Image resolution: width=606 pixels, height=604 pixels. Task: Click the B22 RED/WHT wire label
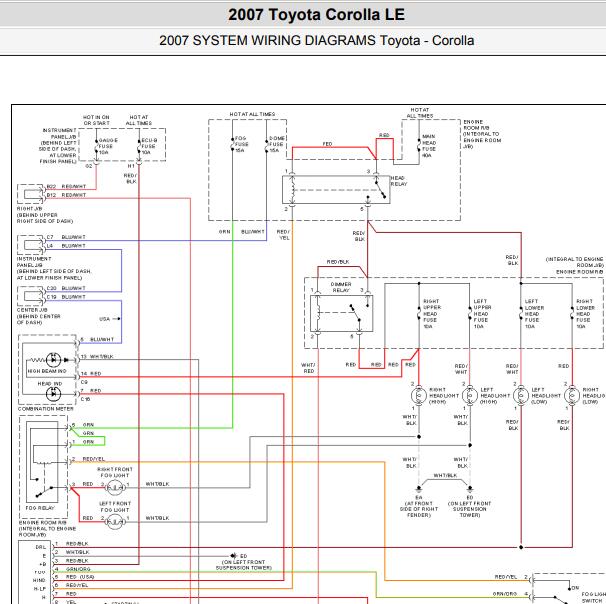tap(66, 186)
